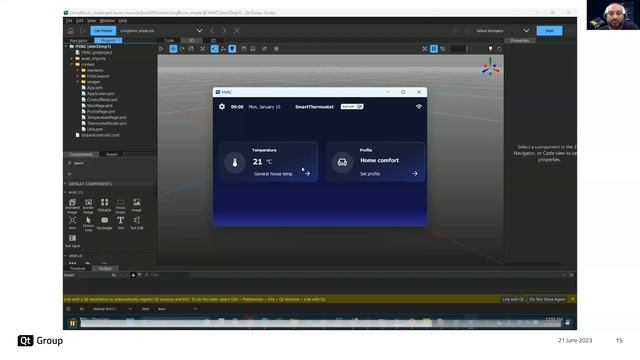Collapse the DEFAULT COMPONENTS section
This screenshot has width=640, height=360.
click(x=65, y=184)
